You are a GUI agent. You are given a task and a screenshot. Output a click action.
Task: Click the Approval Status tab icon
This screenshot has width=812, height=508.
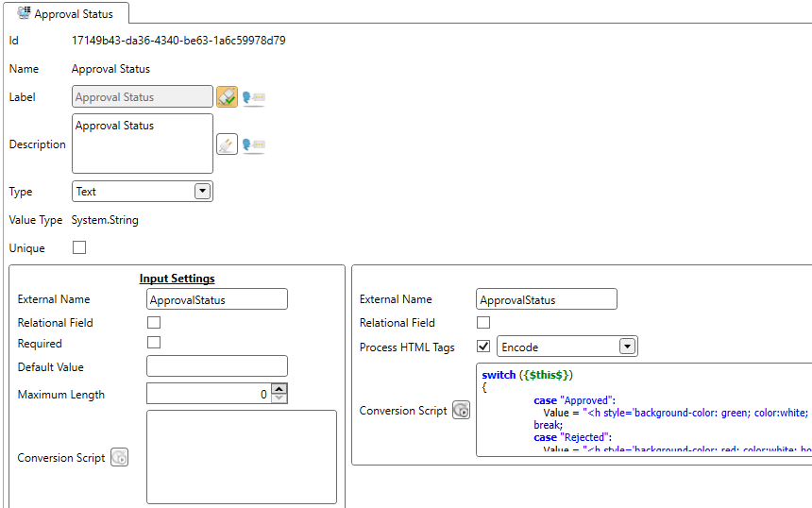(24, 13)
